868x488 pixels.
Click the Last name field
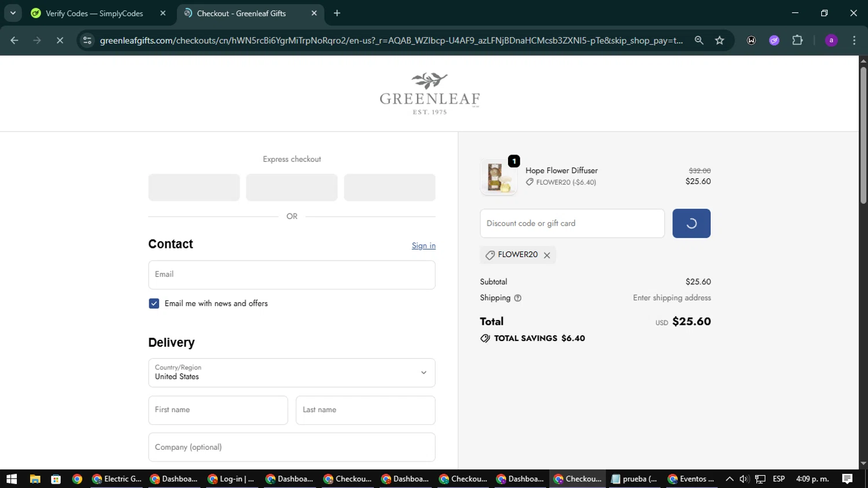click(x=366, y=410)
